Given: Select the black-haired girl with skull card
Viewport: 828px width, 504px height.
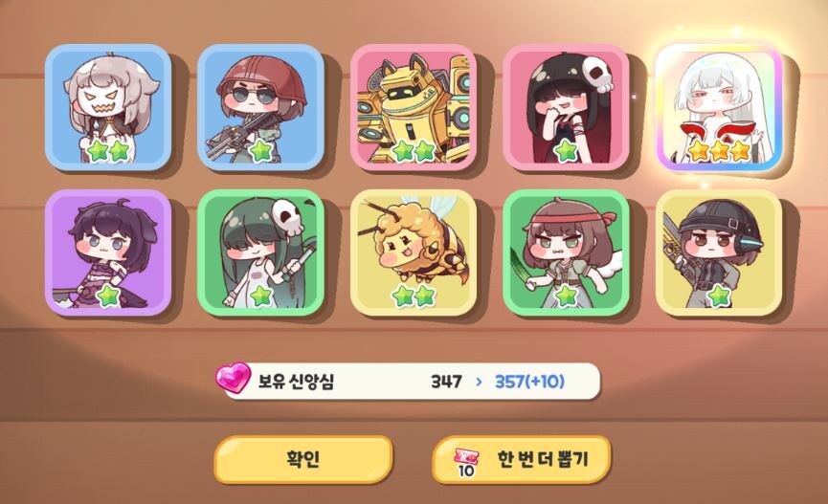Looking at the screenshot, I should click(x=566, y=107).
